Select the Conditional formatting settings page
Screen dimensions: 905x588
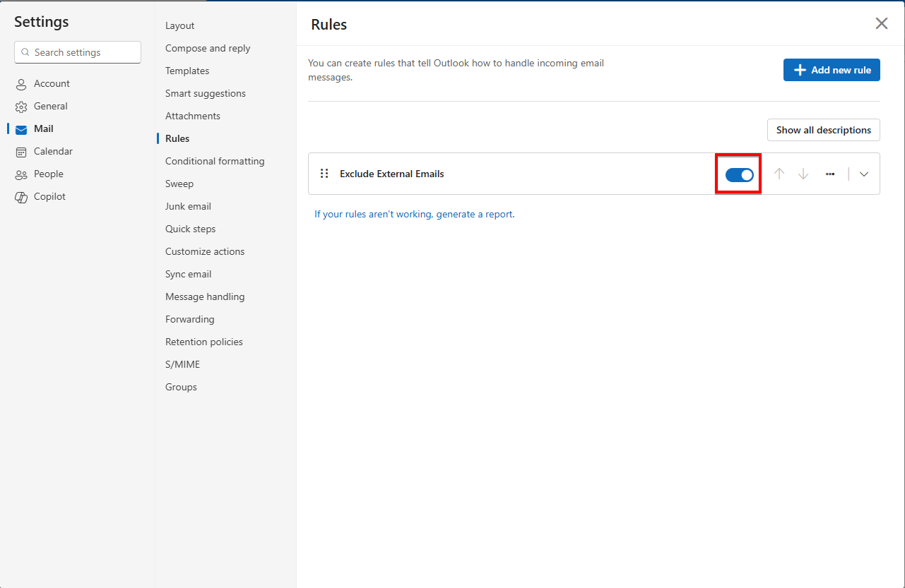pos(214,161)
